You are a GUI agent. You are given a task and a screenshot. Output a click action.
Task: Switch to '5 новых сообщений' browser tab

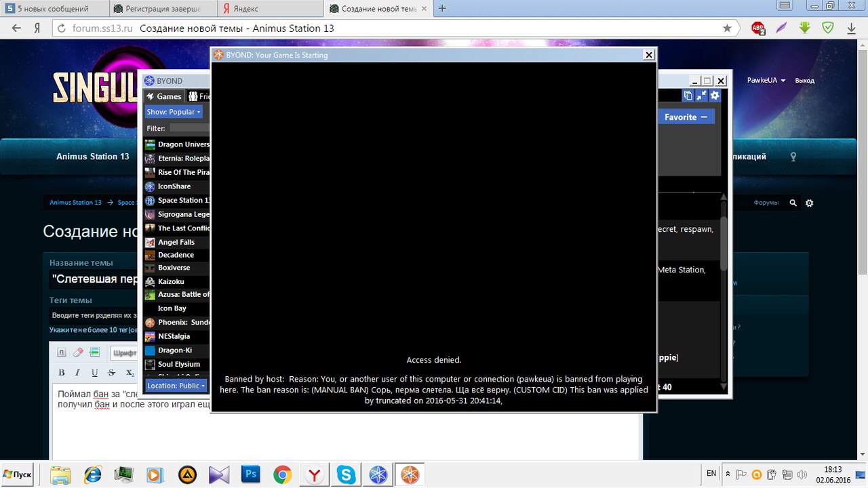54,9
